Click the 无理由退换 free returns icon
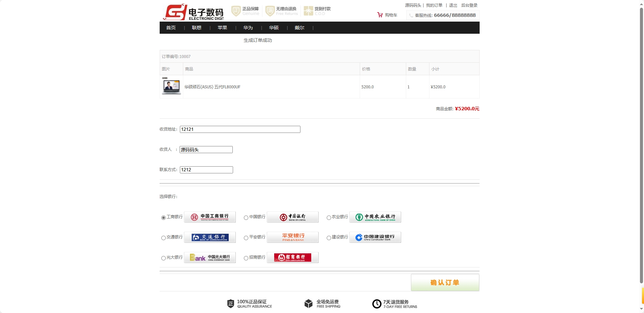The width and height of the screenshot is (644, 313). 269,10
